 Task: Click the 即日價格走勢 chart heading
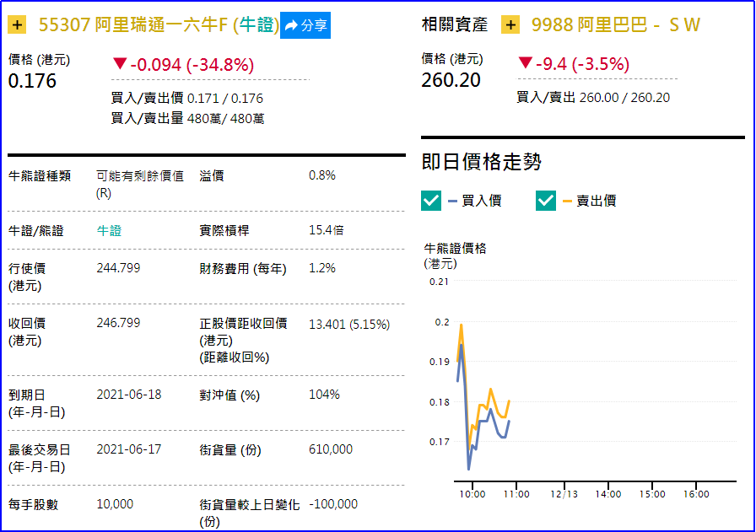481,162
